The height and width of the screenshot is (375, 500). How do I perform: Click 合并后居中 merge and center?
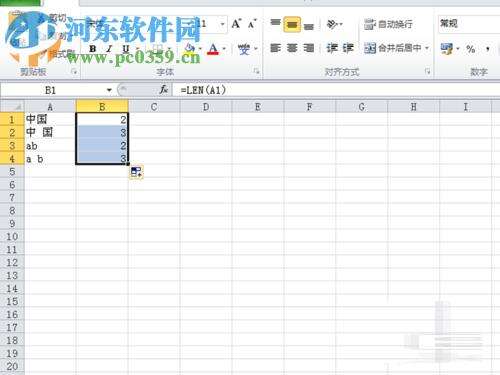pyautogui.click(x=392, y=48)
